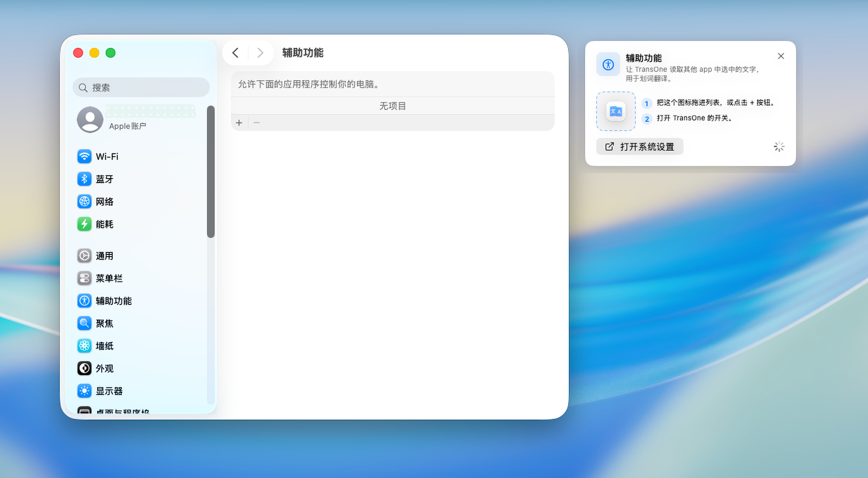Select the 墙纸 sidebar label
This screenshot has height=478, width=868.
point(105,346)
